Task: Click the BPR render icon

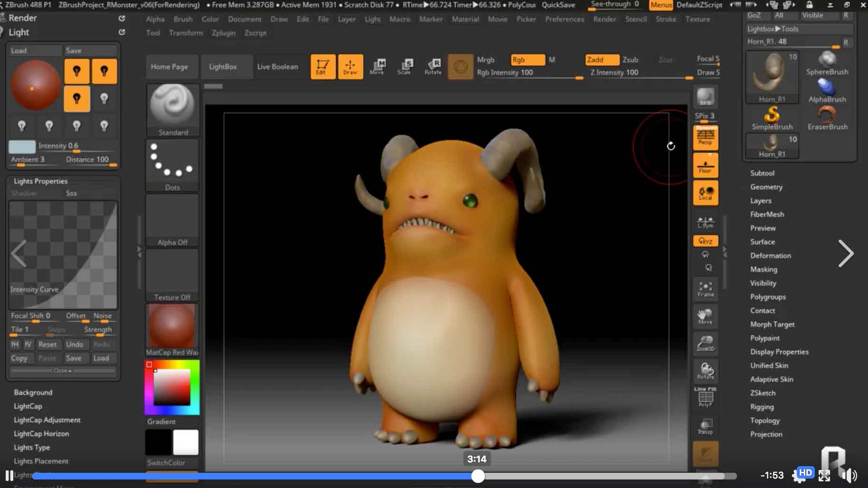Action: pyautogui.click(x=705, y=97)
